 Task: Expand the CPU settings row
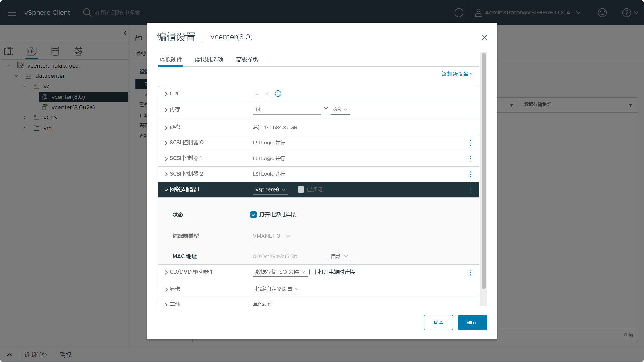pos(166,94)
